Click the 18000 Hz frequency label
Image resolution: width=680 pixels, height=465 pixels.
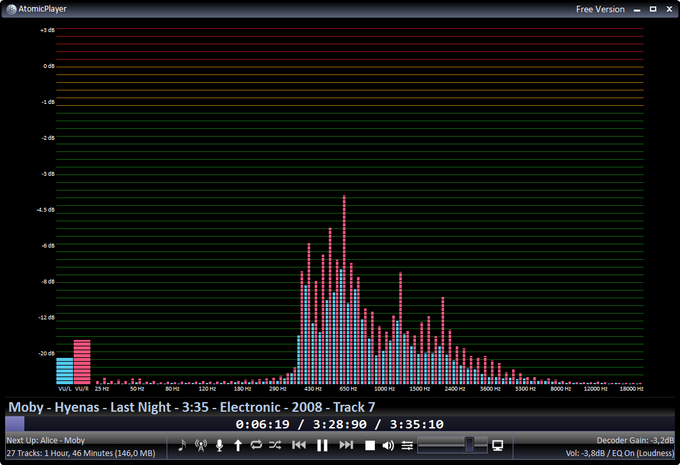(x=631, y=389)
